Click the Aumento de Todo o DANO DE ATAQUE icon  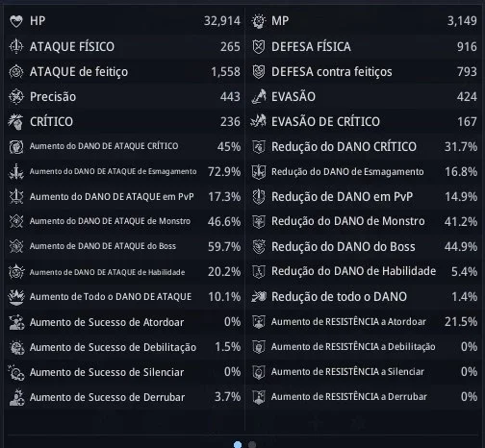[16, 297]
